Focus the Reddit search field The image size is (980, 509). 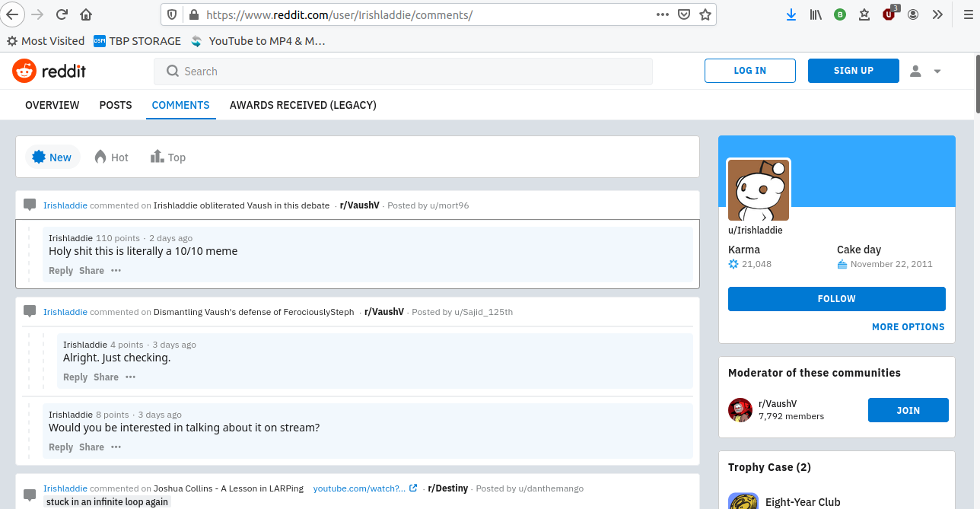tap(403, 71)
